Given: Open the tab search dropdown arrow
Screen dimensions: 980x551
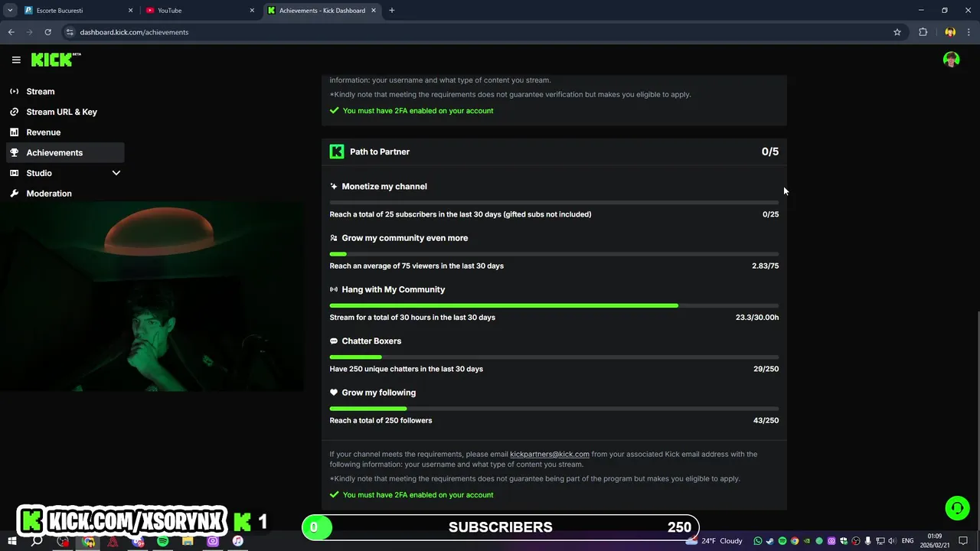Looking at the screenshot, I should pos(10,11).
